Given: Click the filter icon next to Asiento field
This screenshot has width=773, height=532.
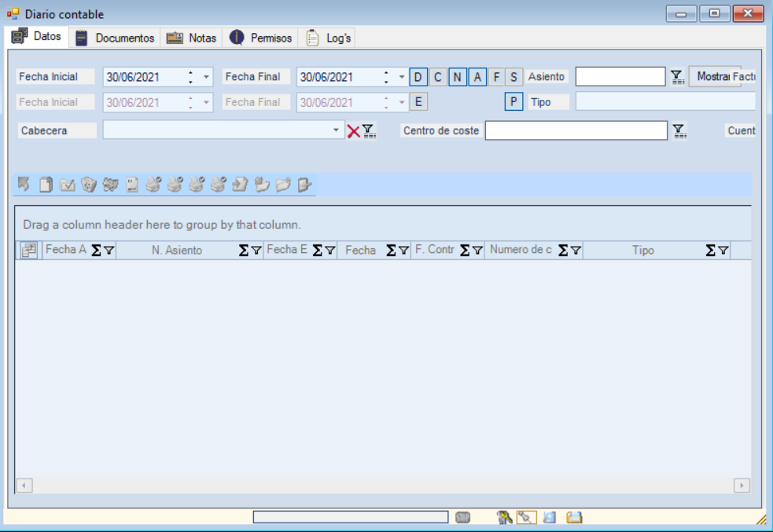Looking at the screenshot, I should click(x=677, y=76).
